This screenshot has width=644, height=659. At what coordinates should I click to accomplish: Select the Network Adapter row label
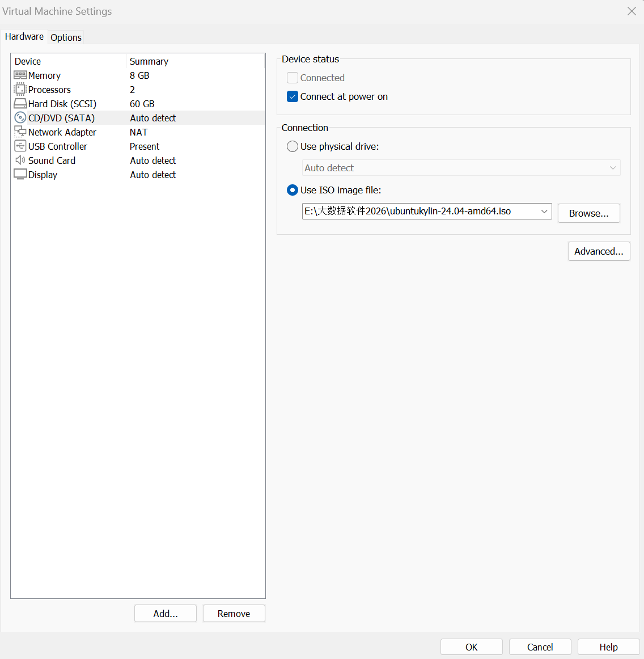point(62,132)
